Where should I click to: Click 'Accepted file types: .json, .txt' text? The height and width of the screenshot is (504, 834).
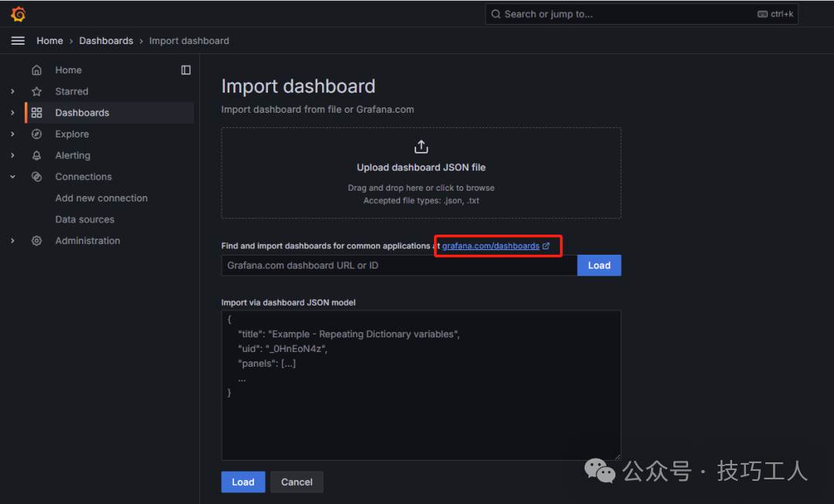point(422,201)
